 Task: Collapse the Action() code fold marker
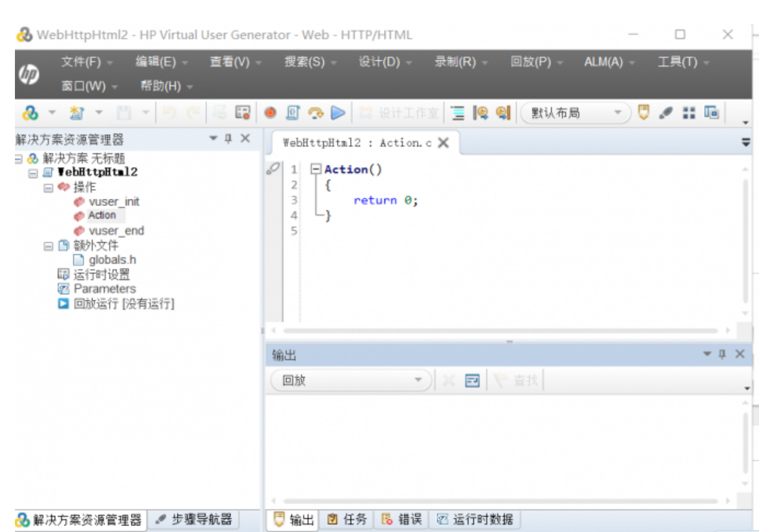[316, 170]
